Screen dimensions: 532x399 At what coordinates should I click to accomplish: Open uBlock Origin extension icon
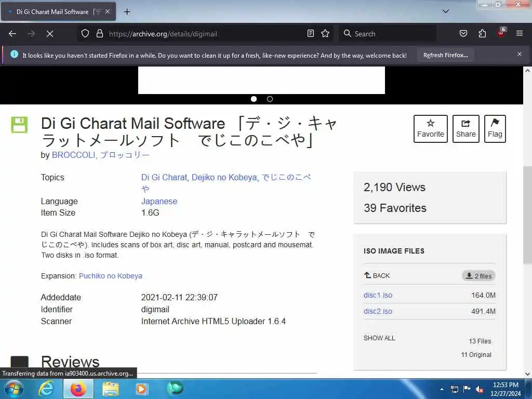click(501, 33)
